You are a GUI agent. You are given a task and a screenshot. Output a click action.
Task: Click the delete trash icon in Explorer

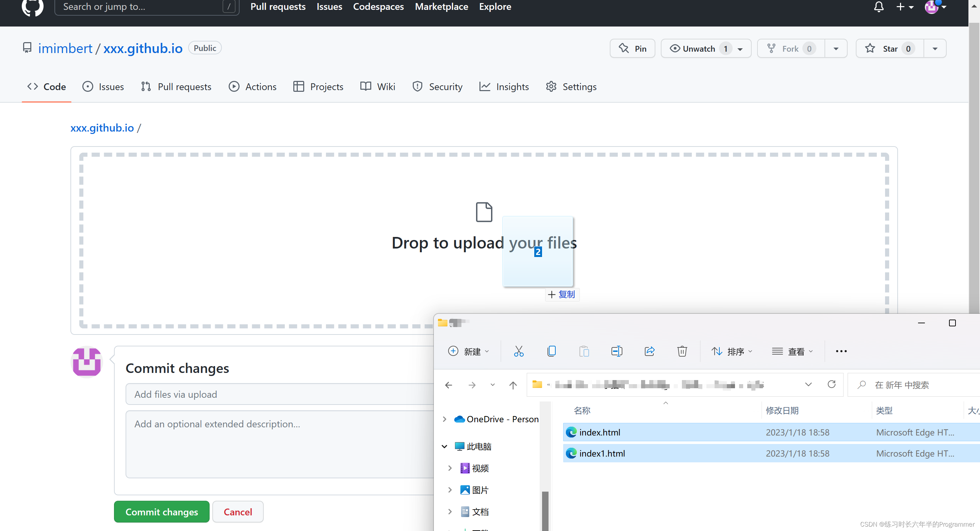point(682,351)
